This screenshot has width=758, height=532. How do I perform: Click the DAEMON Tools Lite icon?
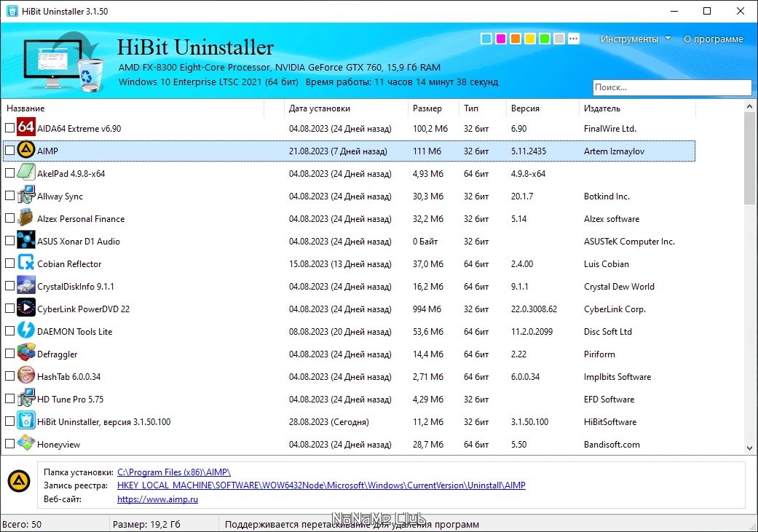point(26,331)
